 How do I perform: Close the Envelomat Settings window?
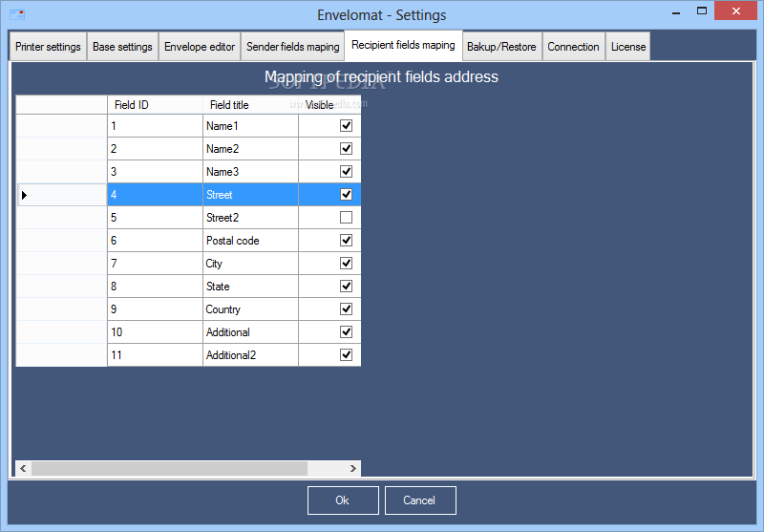735,11
